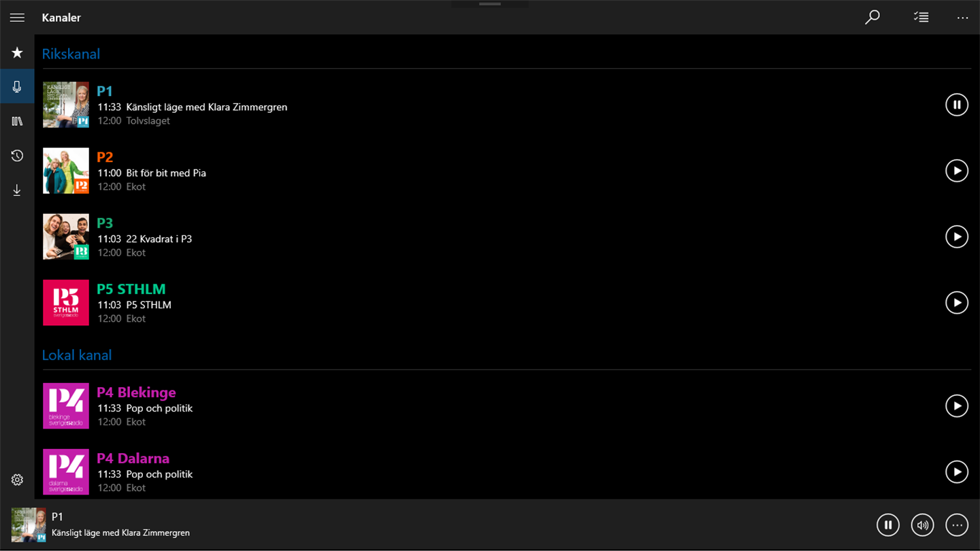Pause the P1 channel

957,105
